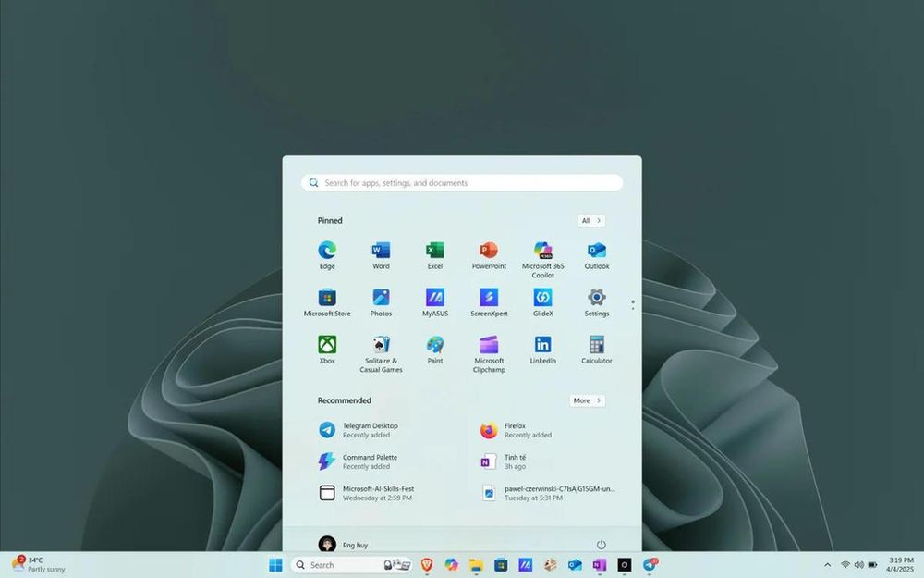Show More recommended items

click(588, 400)
